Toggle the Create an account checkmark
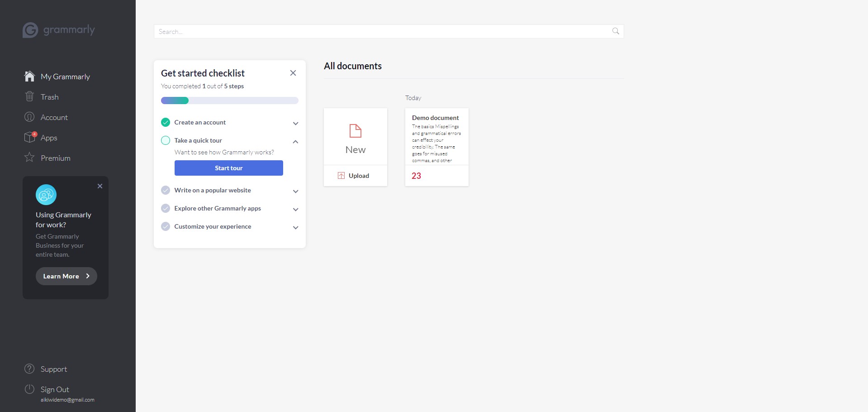The image size is (868, 412). [166, 122]
